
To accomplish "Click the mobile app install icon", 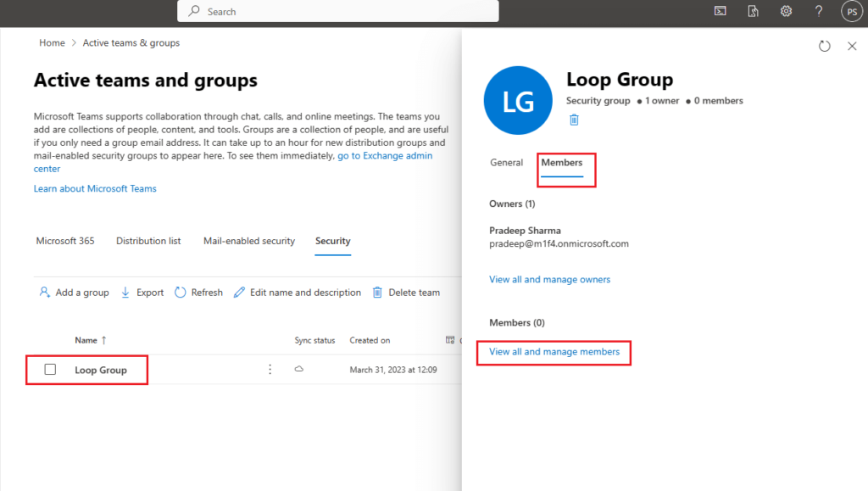I will 753,11.
